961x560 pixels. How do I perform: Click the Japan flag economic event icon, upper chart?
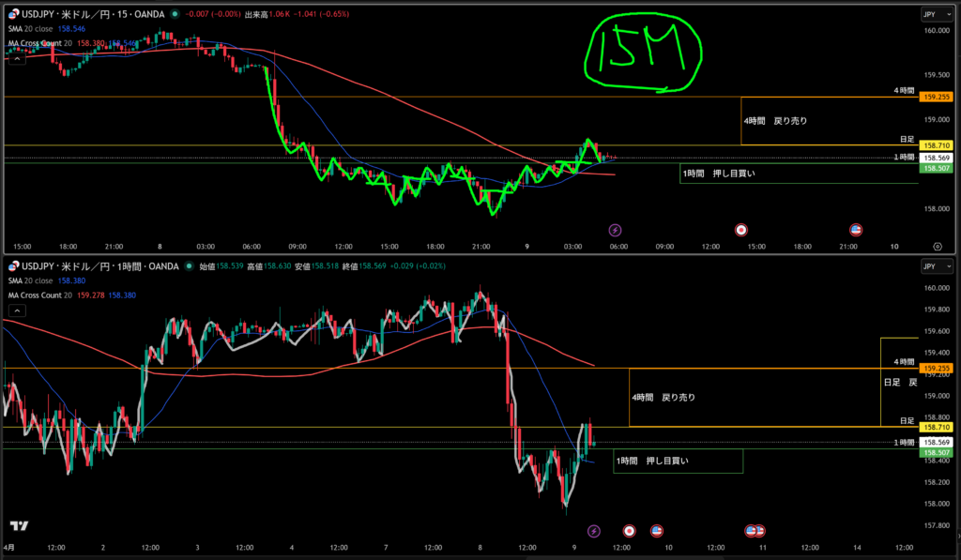pos(741,229)
